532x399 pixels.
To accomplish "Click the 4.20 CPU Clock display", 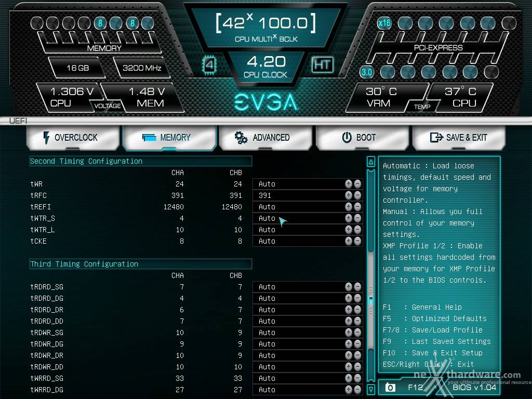I will tap(265, 67).
